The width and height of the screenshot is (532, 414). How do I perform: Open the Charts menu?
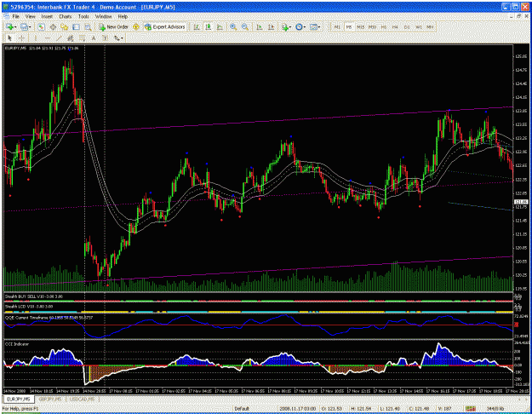click(66, 16)
